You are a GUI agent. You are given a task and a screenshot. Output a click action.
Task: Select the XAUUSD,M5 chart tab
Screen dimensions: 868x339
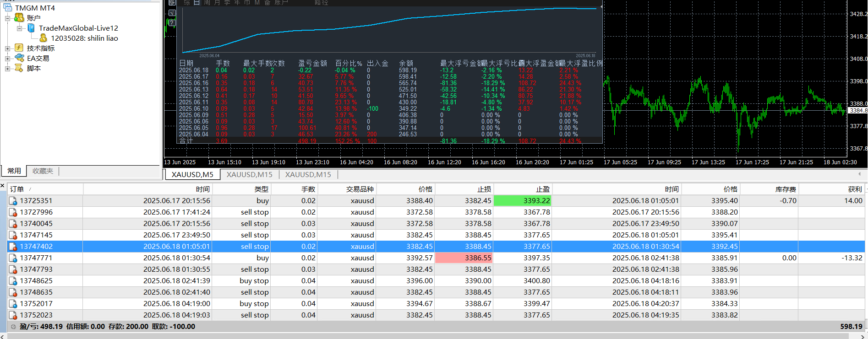pyautogui.click(x=192, y=174)
